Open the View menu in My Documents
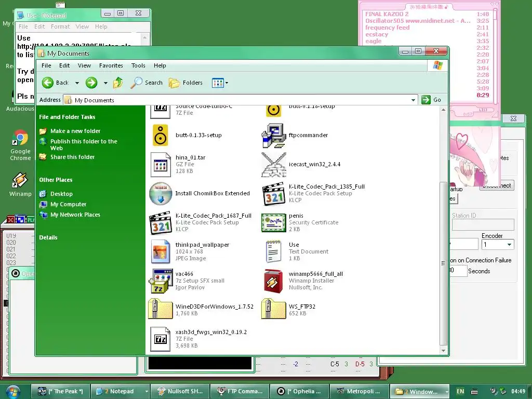532x399 pixels. coord(84,65)
